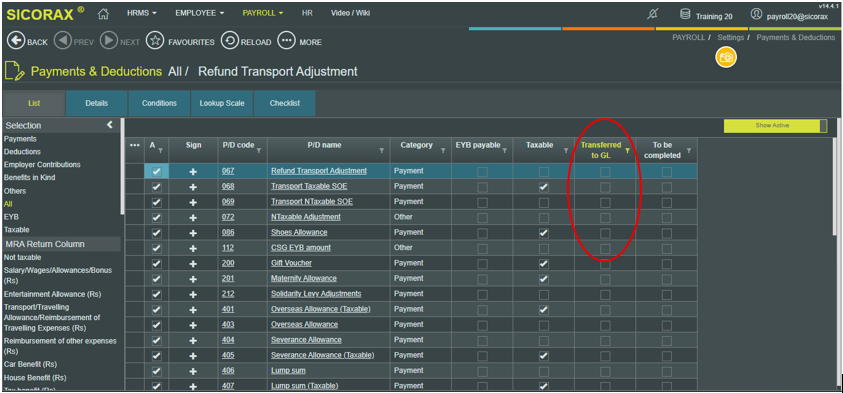This screenshot has width=843, height=393.
Task: Filter the A column
Action: click(x=160, y=151)
